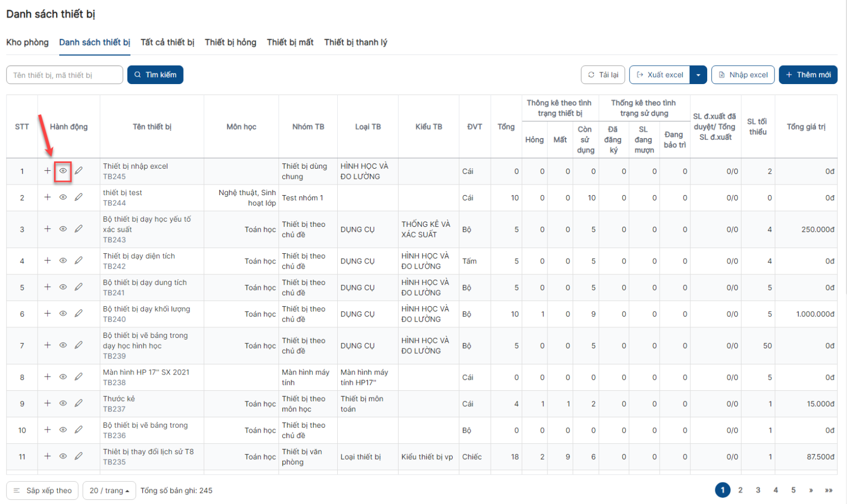Edit the TB241 dung tích device
Screen dimensions: 847x504
(78, 287)
